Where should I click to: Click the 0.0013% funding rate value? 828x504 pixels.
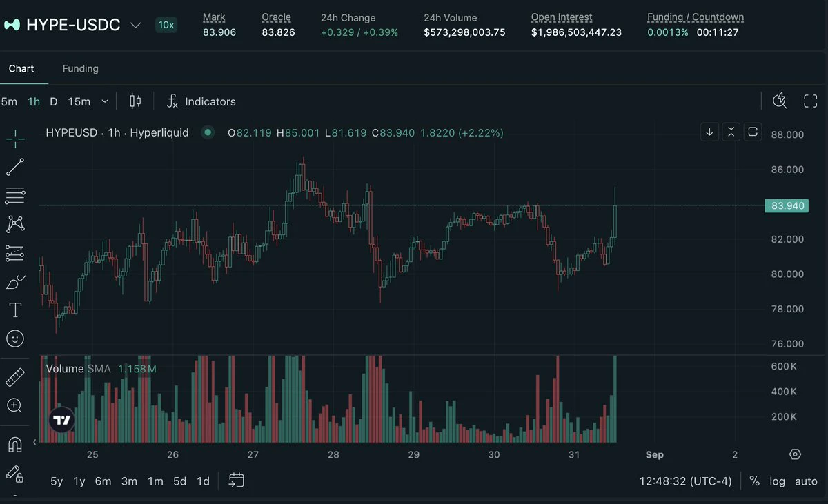667,32
